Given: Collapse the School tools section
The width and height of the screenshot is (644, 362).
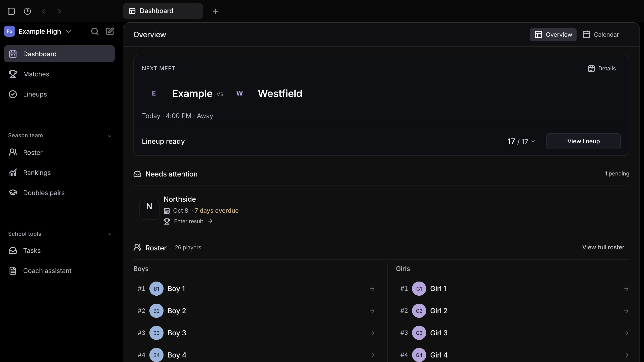Looking at the screenshot, I should 110,234.
